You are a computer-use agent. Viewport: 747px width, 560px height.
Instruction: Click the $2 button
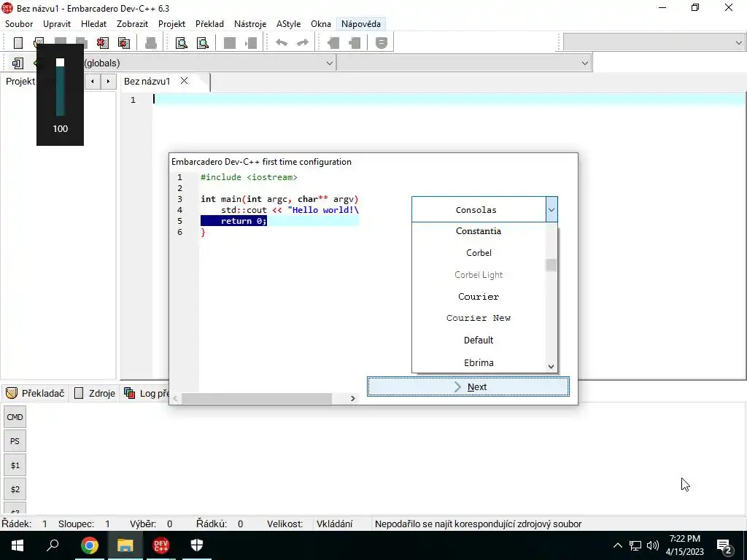pos(15,489)
